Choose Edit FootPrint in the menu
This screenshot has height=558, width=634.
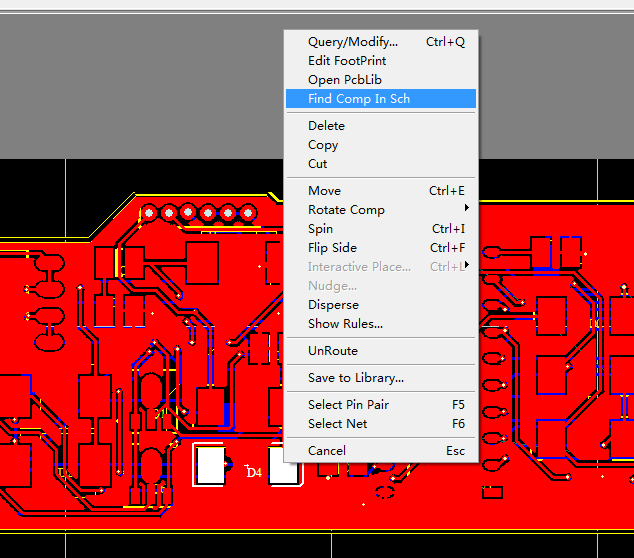click(x=346, y=61)
